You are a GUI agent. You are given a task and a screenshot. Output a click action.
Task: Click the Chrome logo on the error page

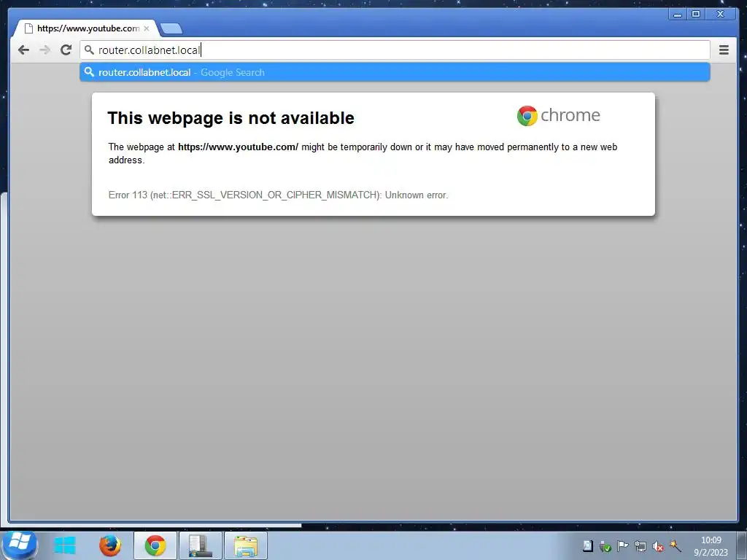(527, 116)
